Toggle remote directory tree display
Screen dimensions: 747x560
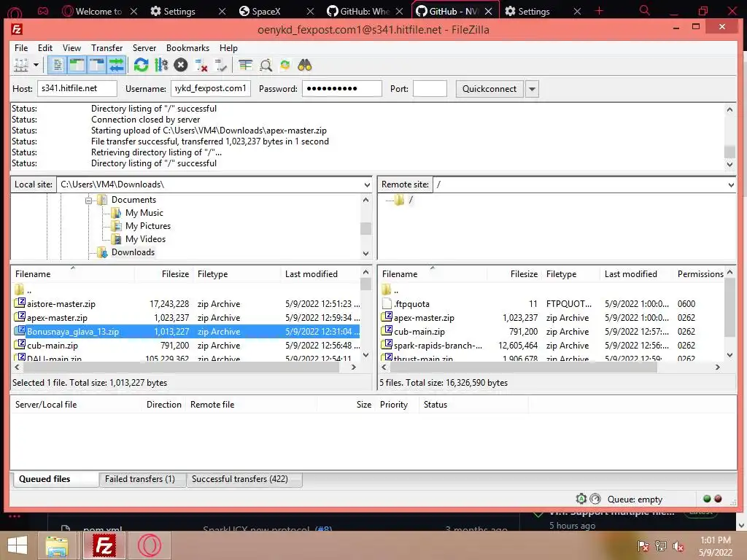click(97, 65)
